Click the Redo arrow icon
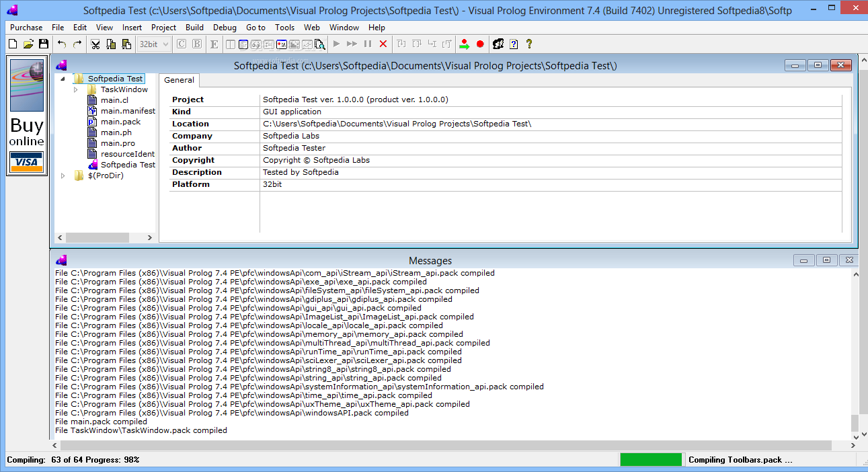This screenshot has width=868, height=472. tap(77, 44)
